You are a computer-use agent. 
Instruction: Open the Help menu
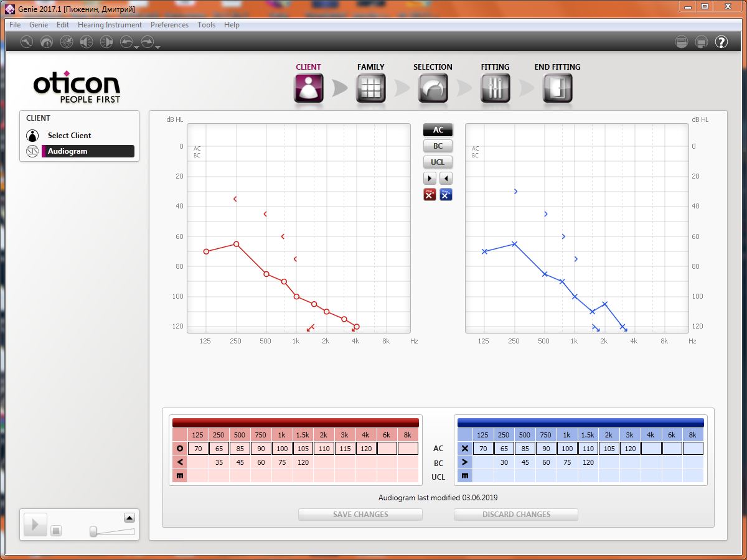[232, 25]
